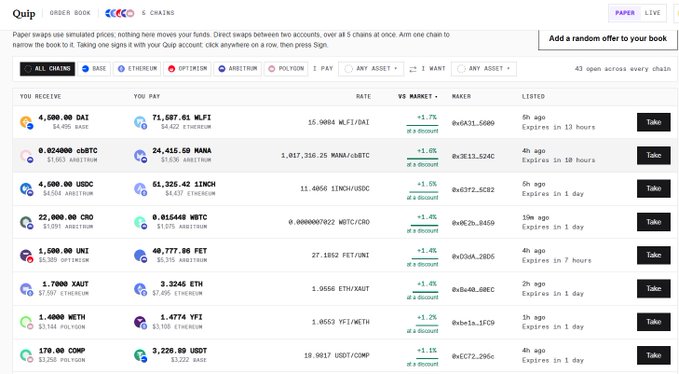Click the +1.7% discount bar in DAI row
Viewport: 679px width, 374px height.
[x=422, y=125]
